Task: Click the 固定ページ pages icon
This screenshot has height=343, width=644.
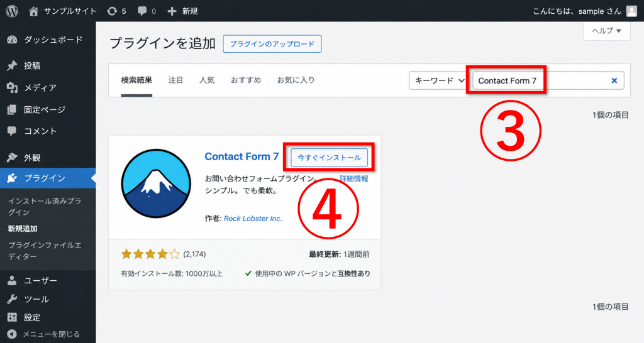Action: 13,109
